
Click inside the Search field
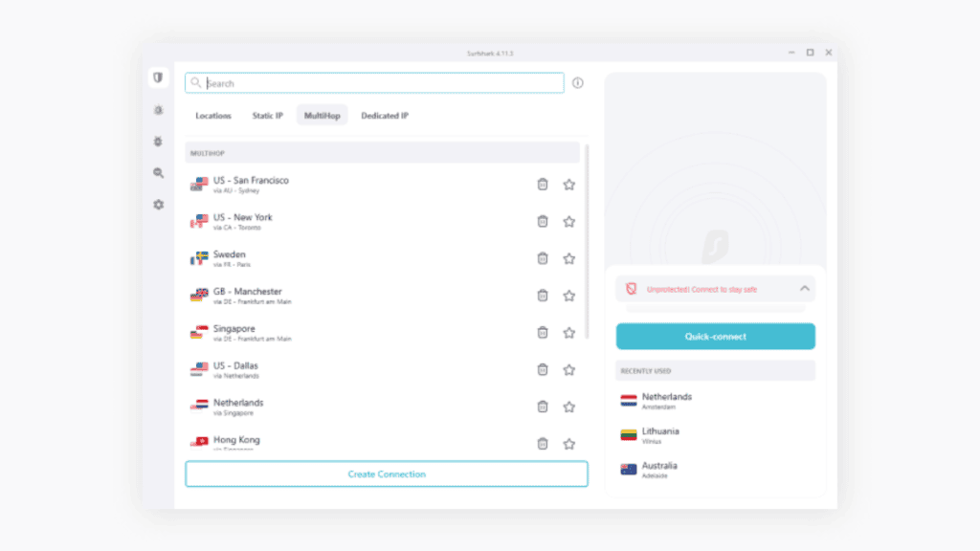[x=373, y=83]
